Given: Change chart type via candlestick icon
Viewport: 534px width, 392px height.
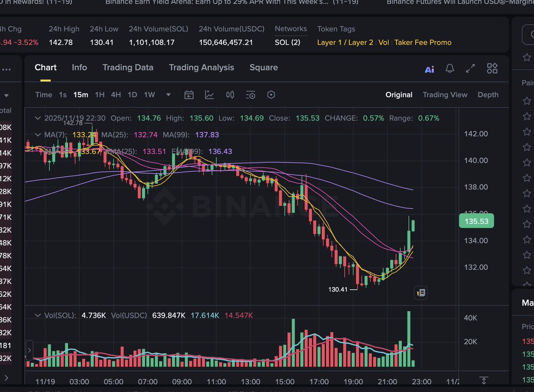Looking at the screenshot, I should (230, 95).
